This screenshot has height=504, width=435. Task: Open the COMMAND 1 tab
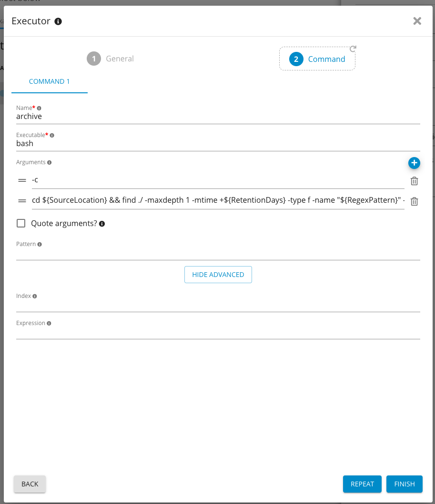click(x=50, y=81)
